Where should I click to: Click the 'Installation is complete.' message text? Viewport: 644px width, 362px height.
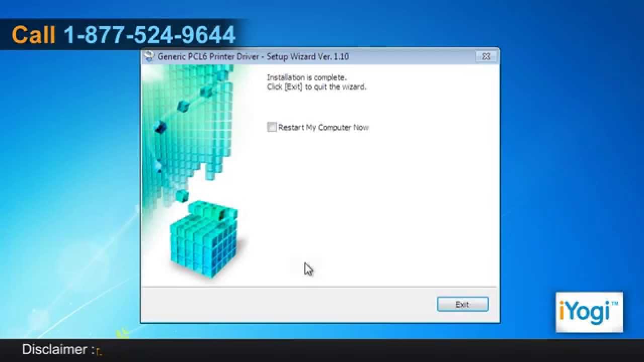pos(306,77)
